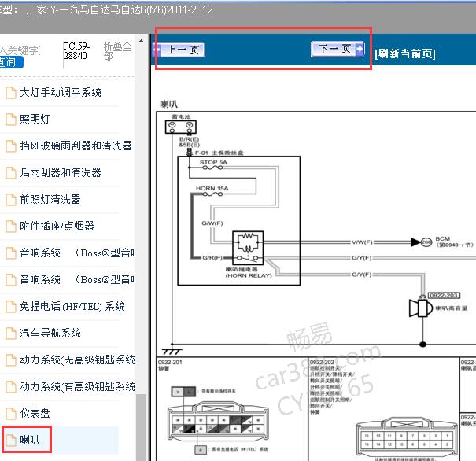This screenshot has width=476, height=461.
Task: Open 附件插座/点烟器 entry
Action: 57,226
